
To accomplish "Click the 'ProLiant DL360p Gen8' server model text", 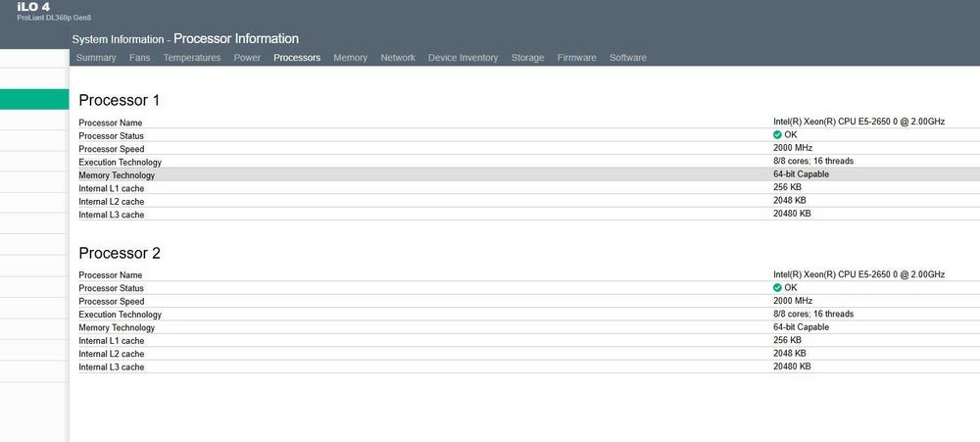I will [x=54, y=18].
